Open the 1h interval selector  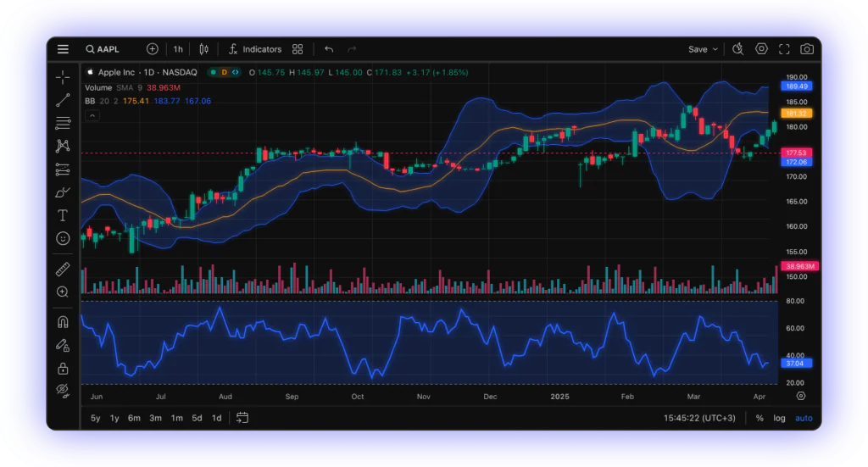click(x=178, y=49)
